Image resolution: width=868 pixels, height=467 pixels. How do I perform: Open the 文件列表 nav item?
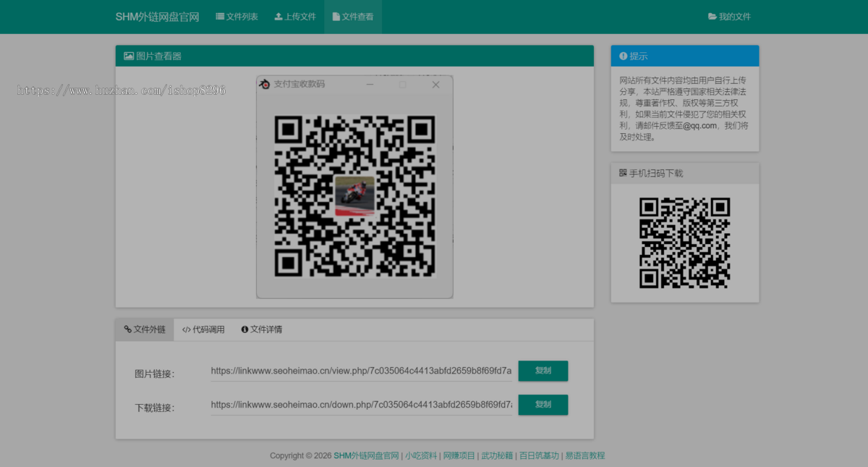coord(237,17)
